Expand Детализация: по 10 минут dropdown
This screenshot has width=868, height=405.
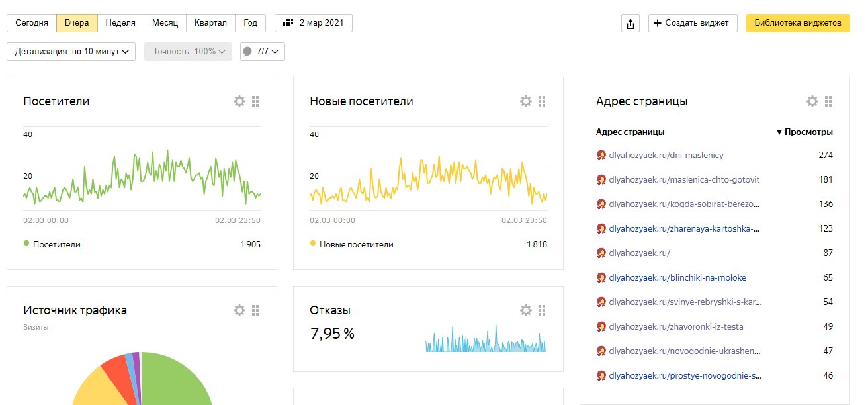tap(71, 52)
